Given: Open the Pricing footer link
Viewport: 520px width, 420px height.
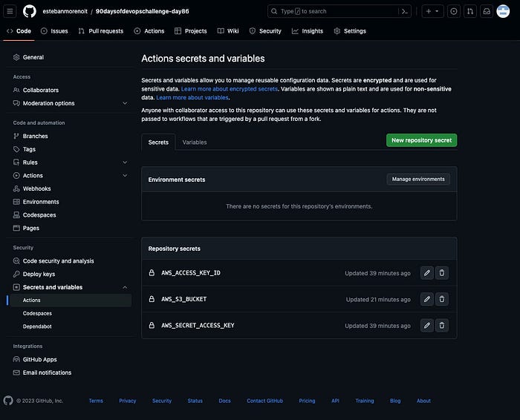Looking at the screenshot, I should pos(307,401).
